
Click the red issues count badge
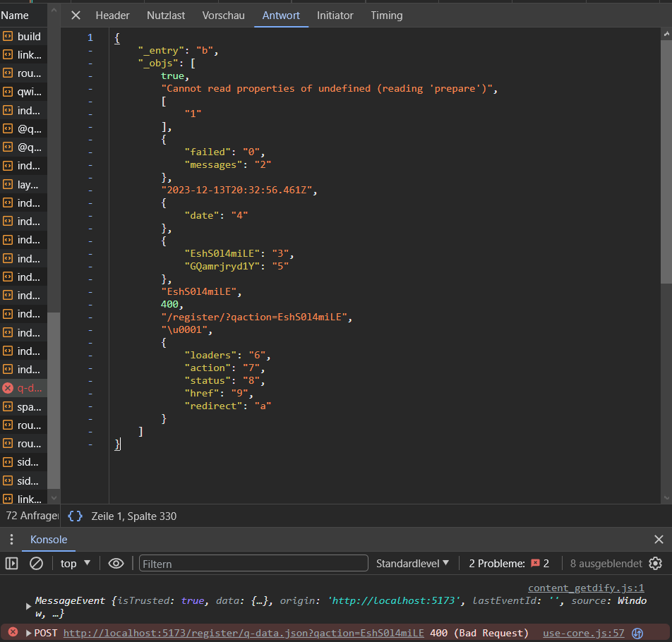click(540, 563)
